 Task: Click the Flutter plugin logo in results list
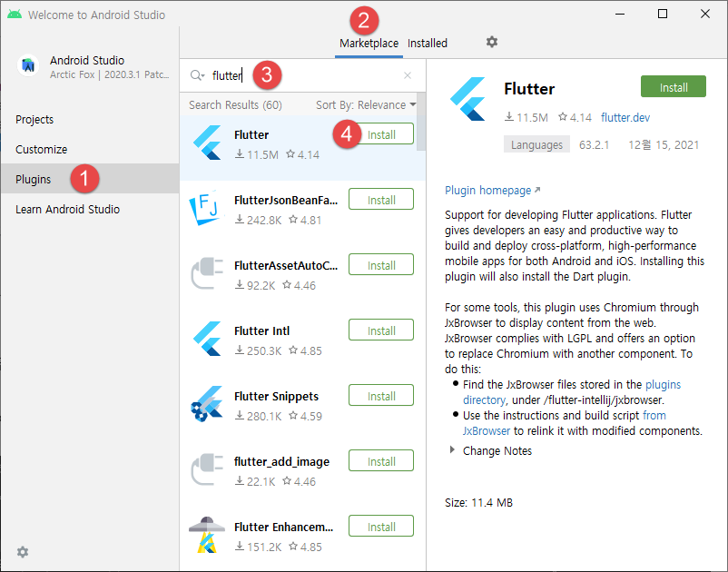point(207,143)
